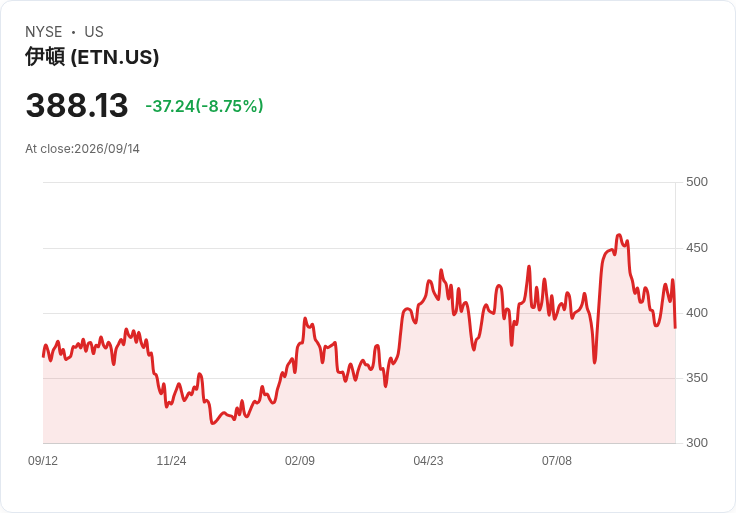
Task: Select the 388.13 current price
Action: pyautogui.click(x=77, y=105)
